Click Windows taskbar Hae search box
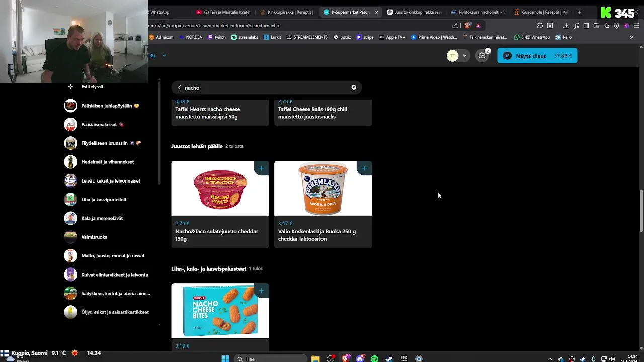Image resolution: width=644 pixels, height=362 pixels. [x=271, y=359]
